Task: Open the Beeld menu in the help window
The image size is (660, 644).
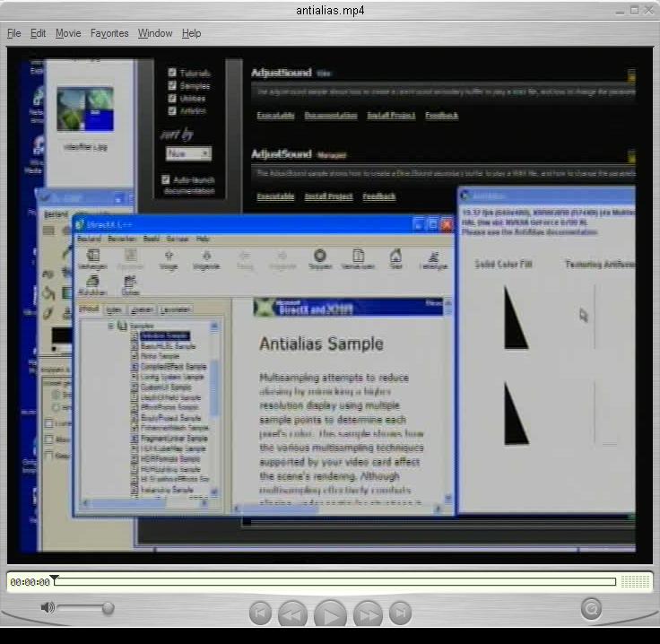Action: pos(152,239)
